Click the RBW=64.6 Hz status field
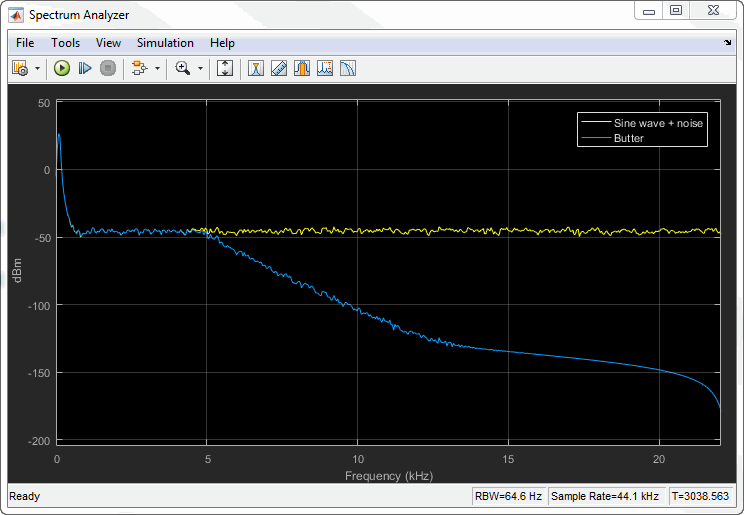Image resolution: width=744 pixels, height=515 pixels. [509, 496]
